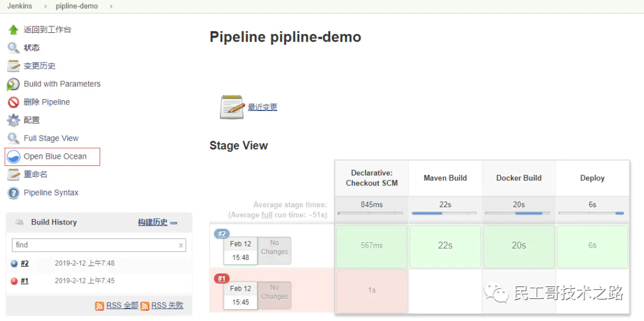Click the green up-arrow back-to-dashboard icon
The image size is (644, 321).
(13, 30)
